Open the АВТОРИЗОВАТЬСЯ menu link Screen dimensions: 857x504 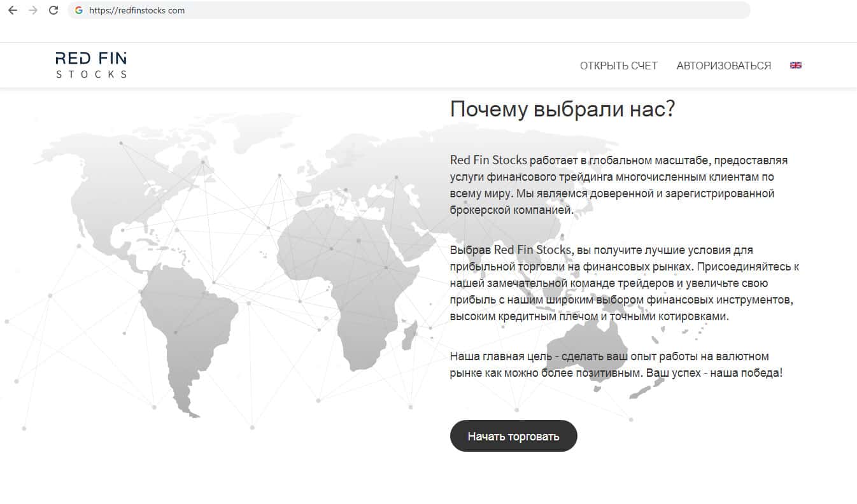tap(723, 66)
